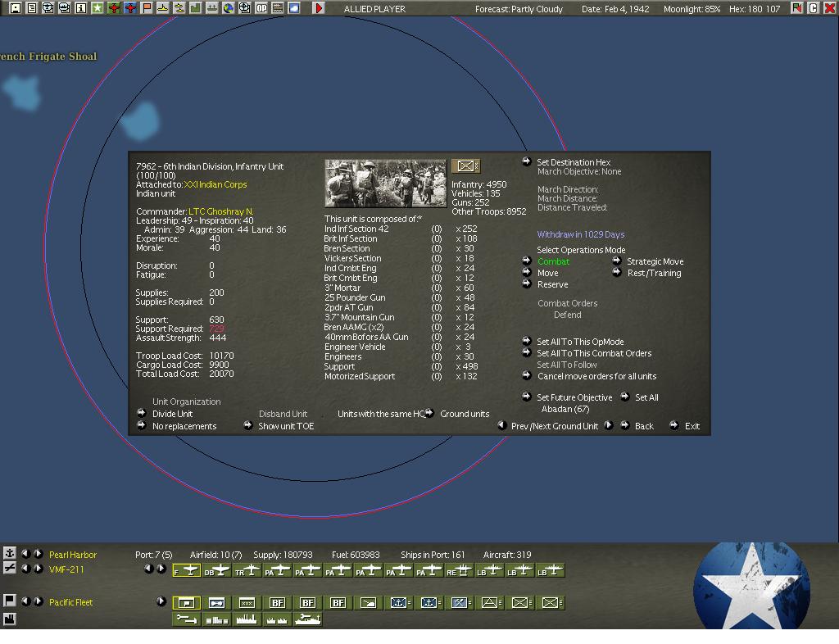
Task: Click the Back button in unit dialog
Action: pos(644,426)
